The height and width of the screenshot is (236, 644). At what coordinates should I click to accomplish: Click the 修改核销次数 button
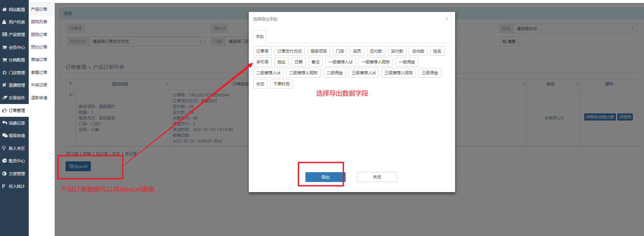point(600,117)
